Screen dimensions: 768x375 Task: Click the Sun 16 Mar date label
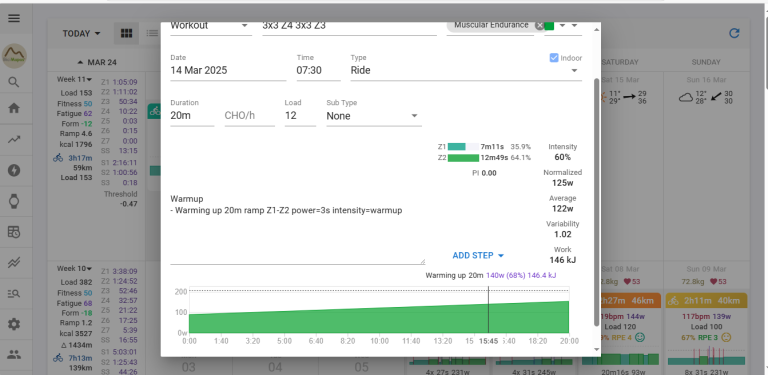(706, 79)
